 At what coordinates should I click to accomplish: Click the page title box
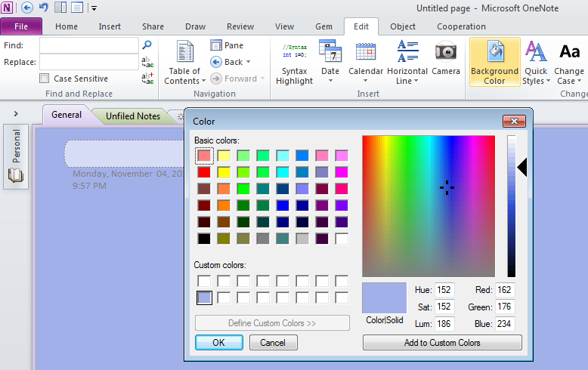pyautogui.click(x=125, y=153)
